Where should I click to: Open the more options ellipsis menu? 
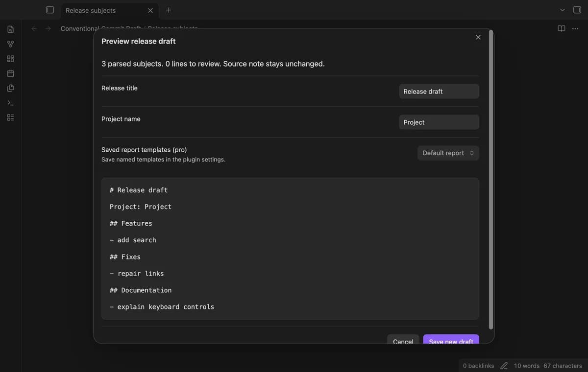point(575,28)
